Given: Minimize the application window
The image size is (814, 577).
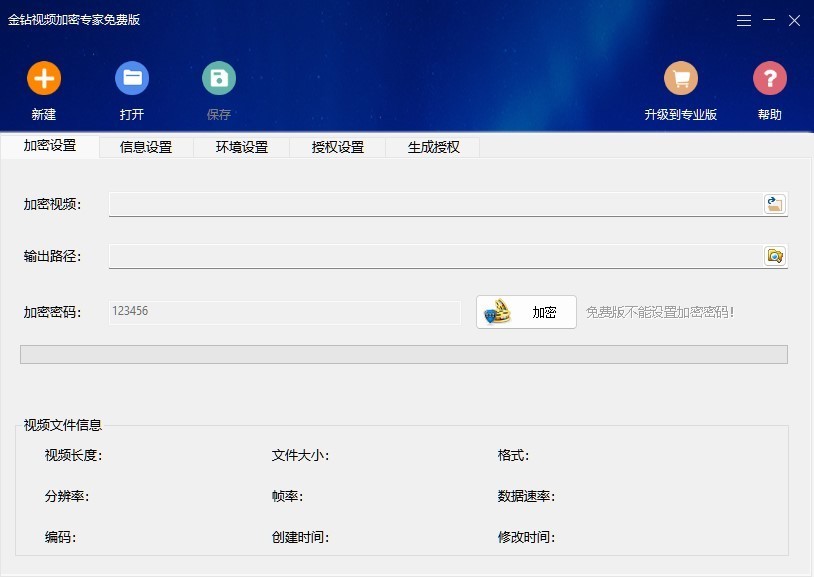Looking at the screenshot, I should tap(769, 20).
